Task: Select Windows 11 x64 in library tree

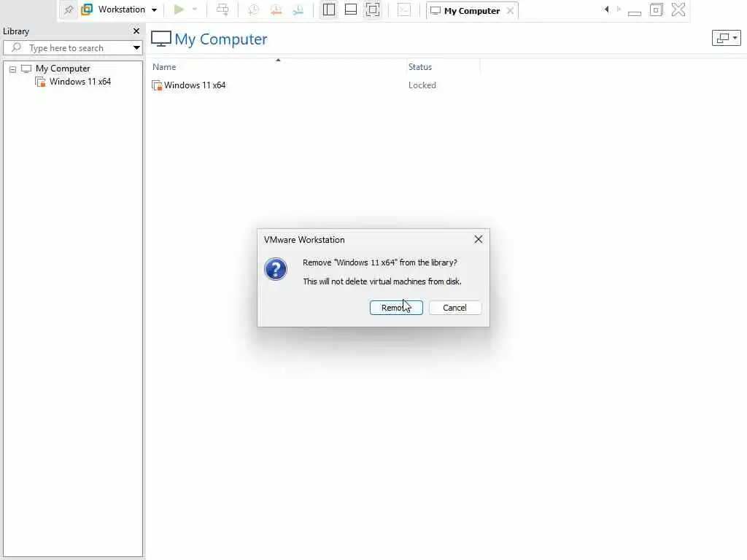Action: point(80,82)
